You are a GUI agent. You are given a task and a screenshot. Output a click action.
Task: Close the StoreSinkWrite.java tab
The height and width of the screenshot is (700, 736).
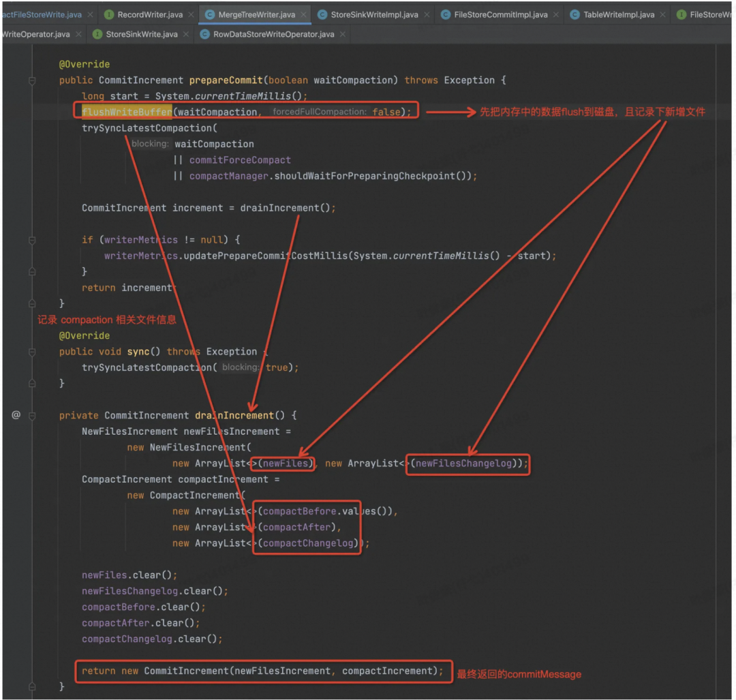click(185, 34)
